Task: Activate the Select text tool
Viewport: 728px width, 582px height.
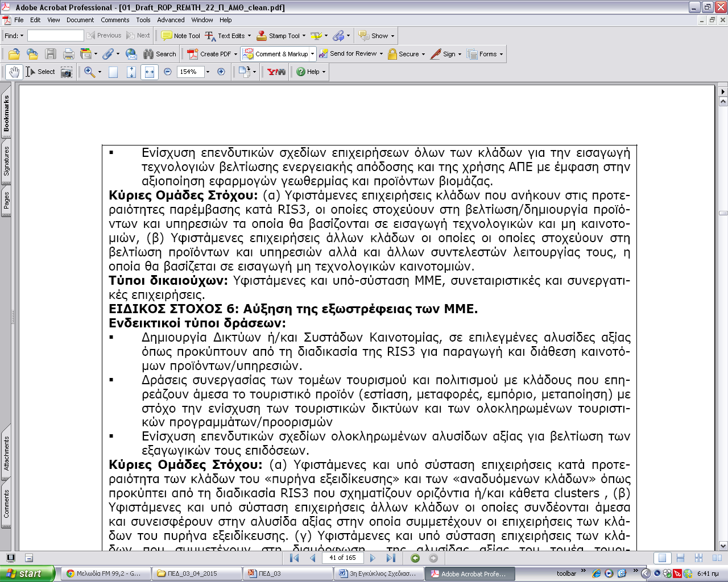Action: click(x=40, y=72)
